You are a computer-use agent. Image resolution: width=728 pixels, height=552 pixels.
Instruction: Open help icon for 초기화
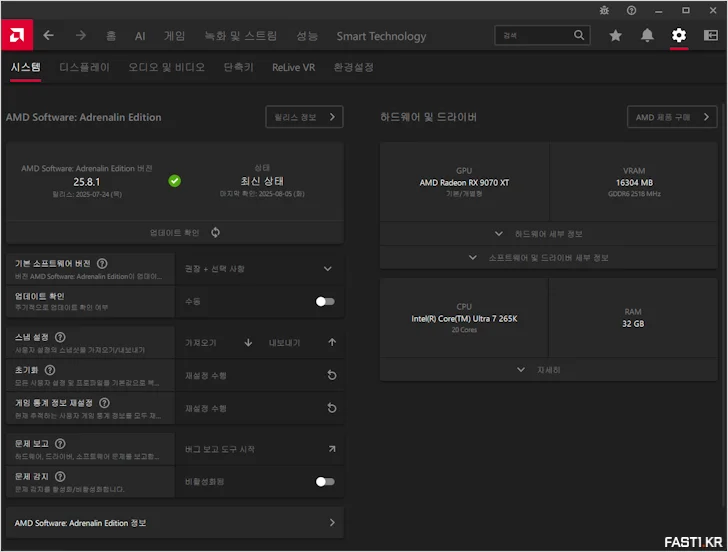50,370
